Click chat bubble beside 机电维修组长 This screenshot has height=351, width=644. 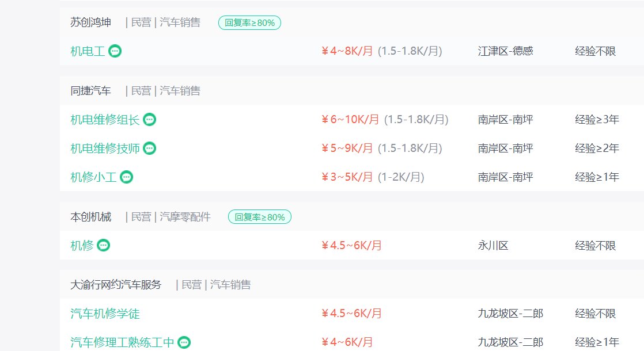[150, 120]
